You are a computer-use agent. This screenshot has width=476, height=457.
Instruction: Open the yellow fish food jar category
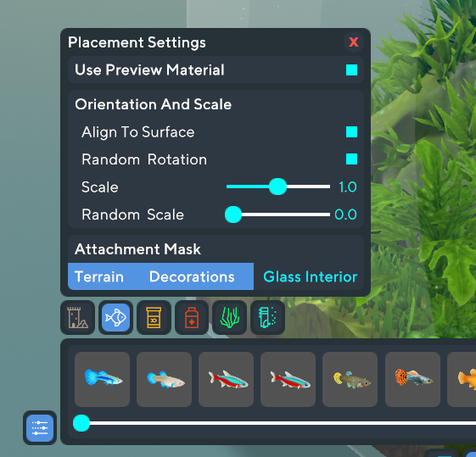154,317
